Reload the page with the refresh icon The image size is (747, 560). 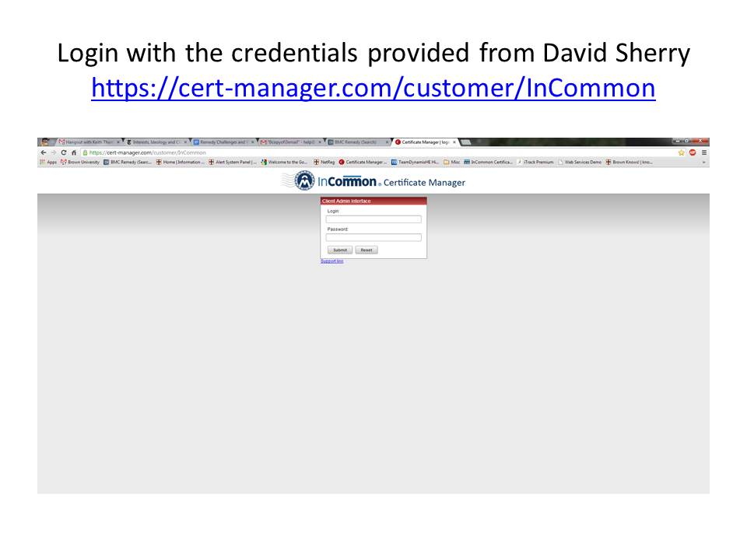coord(63,153)
